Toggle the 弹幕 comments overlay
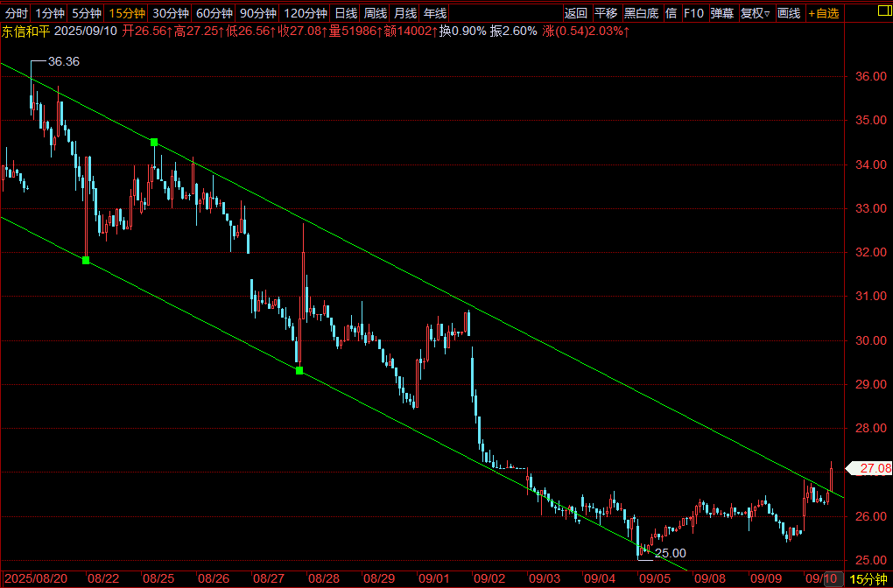893x588 pixels. (x=722, y=13)
